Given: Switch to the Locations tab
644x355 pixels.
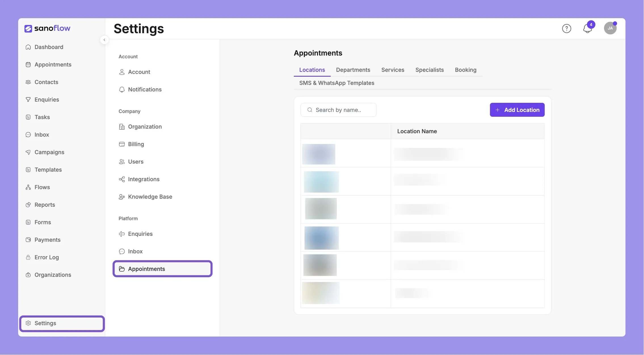Looking at the screenshot, I should [x=312, y=70].
